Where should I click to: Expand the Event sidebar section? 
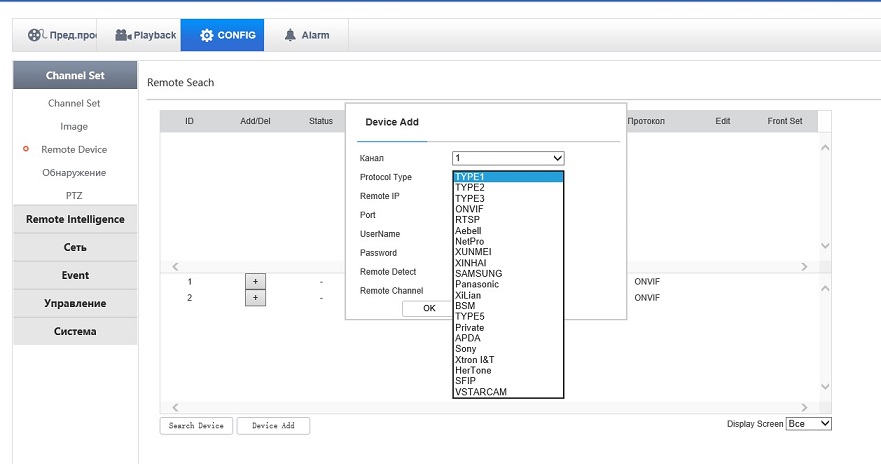(75, 275)
